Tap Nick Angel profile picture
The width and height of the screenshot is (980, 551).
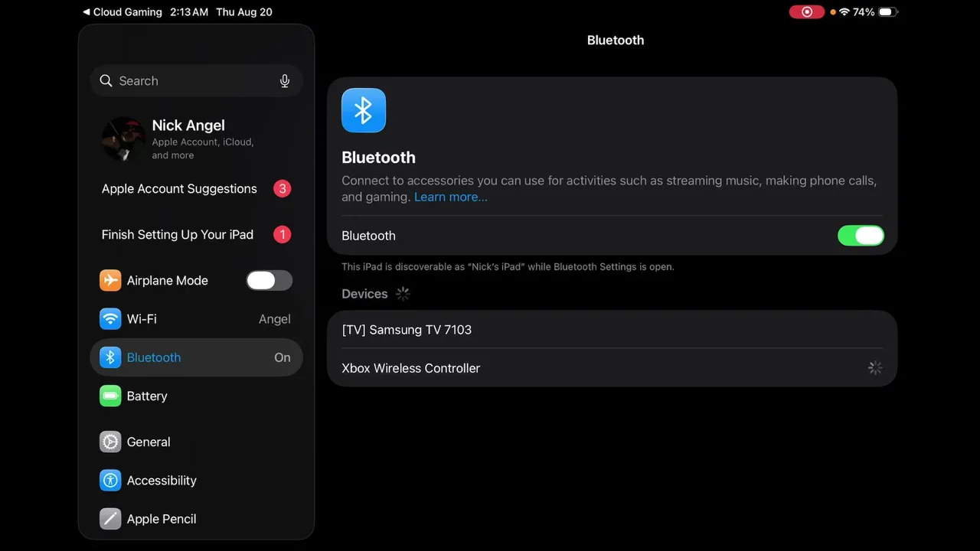[124, 139]
